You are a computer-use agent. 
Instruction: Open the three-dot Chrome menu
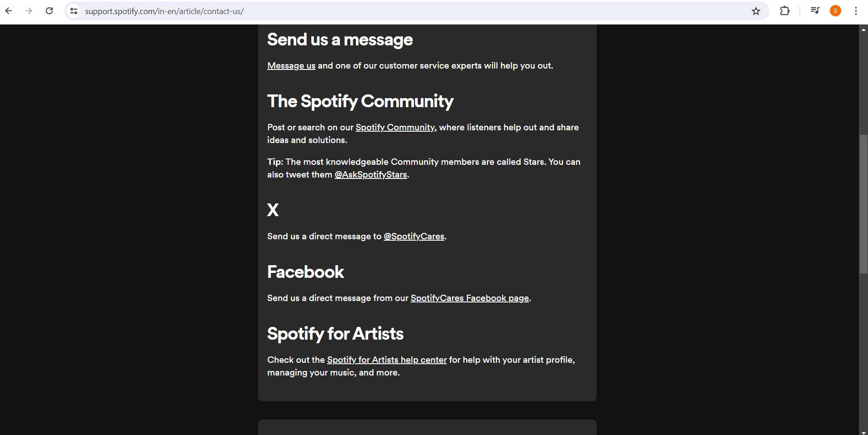pos(856,11)
